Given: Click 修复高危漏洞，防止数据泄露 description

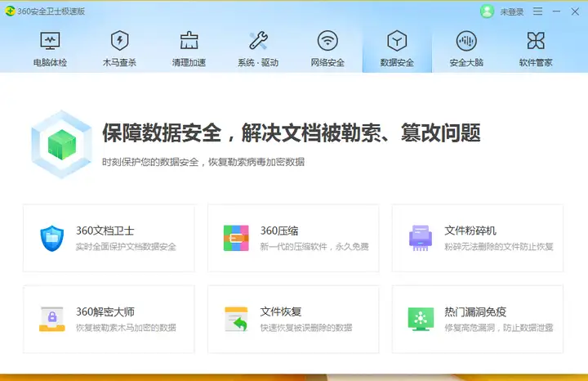Looking at the screenshot, I should click(499, 328).
